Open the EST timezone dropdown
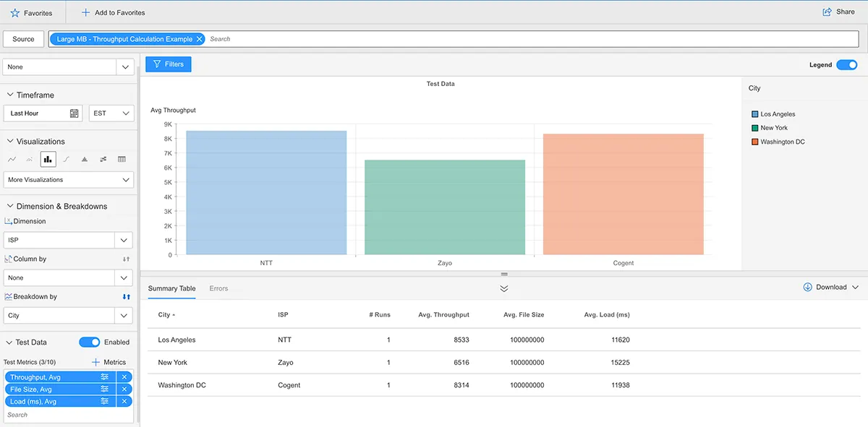Viewport: 868px width, 427px height. click(x=111, y=113)
